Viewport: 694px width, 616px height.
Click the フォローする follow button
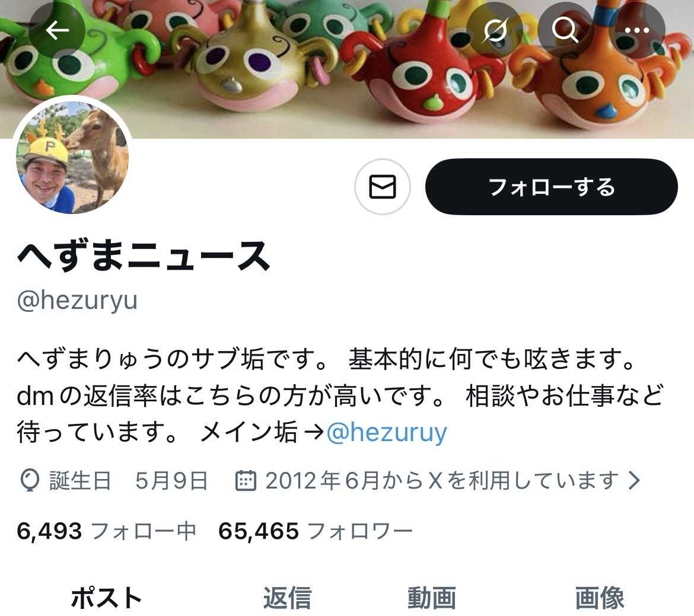tap(552, 187)
